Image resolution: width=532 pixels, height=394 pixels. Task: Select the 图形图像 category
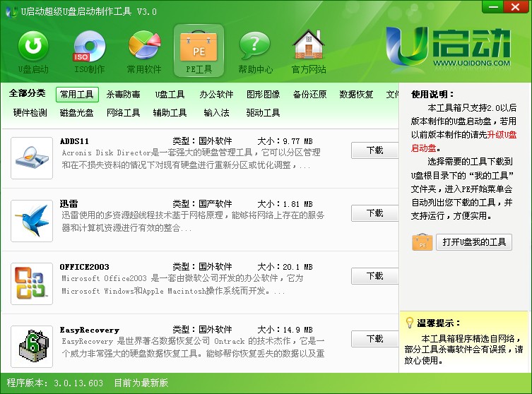[264, 94]
